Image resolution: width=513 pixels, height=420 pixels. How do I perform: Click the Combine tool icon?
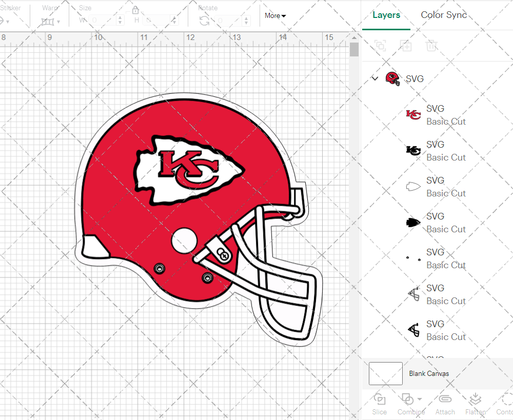point(407,399)
